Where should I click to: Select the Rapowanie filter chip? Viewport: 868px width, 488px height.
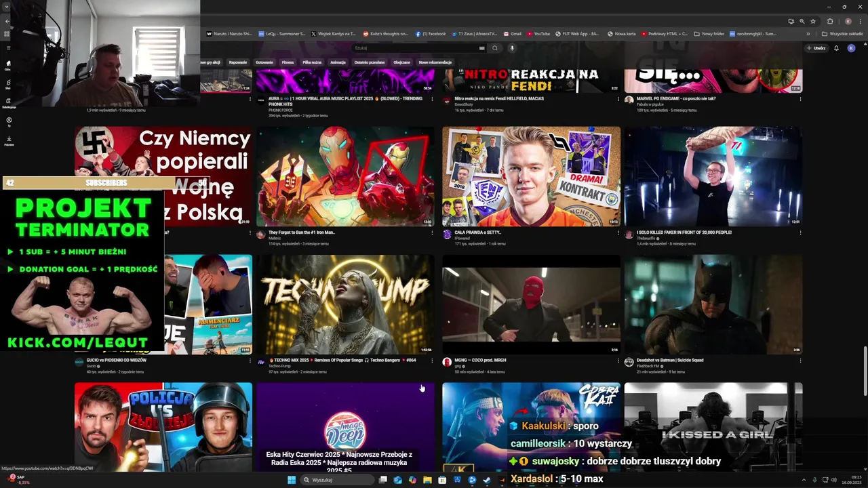click(x=238, y=62)
